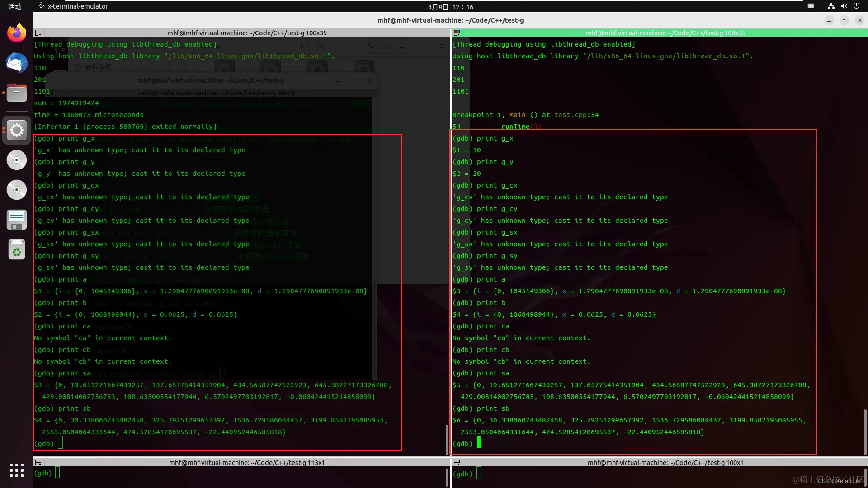Focus the gdb prompt in the bottom-left pane
Viewport: 868px width, 488px height.
47,473
